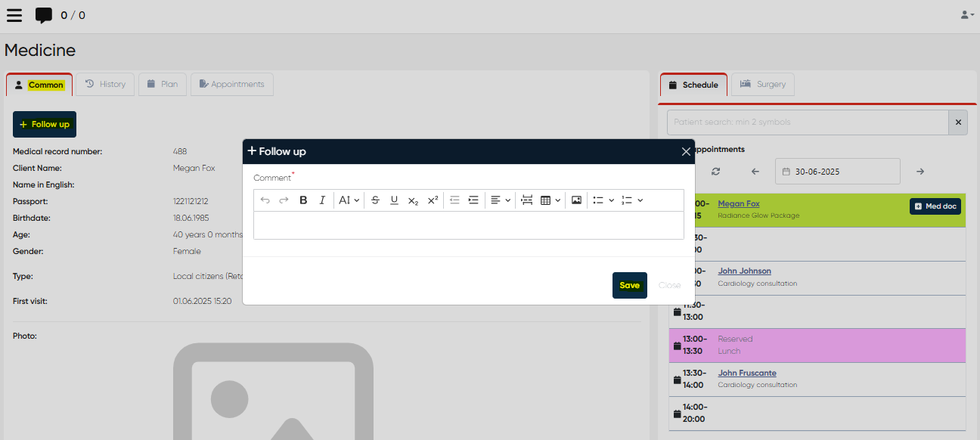Toggle italic formatting in comment editor
This screenshot has width=980, height=440.
pyautogui.click(x=322, y=200)
